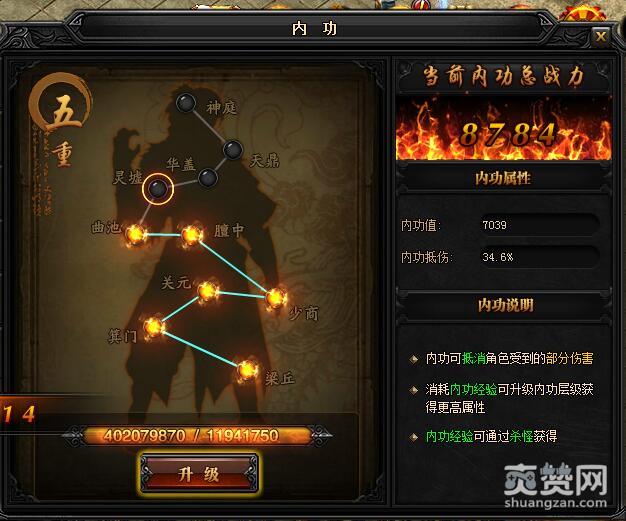Click the 五重 level emblem
Screen dimensions: 626x521
tap(61, 120)
